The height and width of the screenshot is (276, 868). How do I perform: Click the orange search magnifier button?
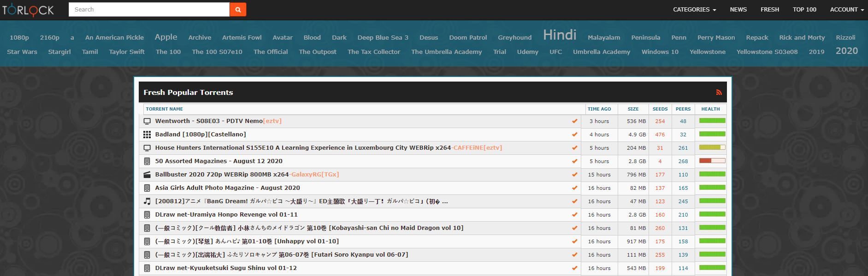click(238, 9)
